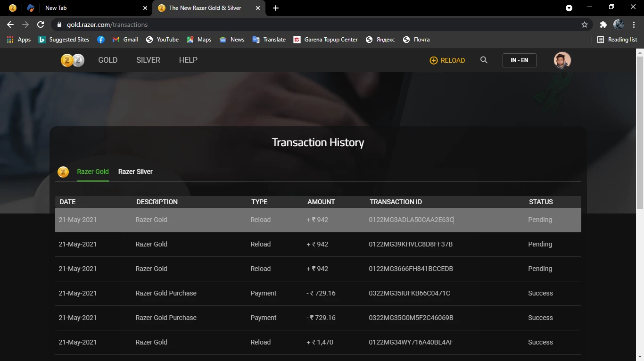Screen dimensions: 644x361
Task: Open the SILVER menu in the site navigation
Action: coord(148,60)
